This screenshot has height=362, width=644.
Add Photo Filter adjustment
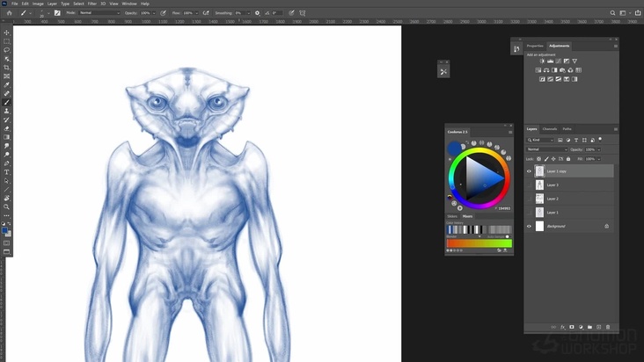562,70
